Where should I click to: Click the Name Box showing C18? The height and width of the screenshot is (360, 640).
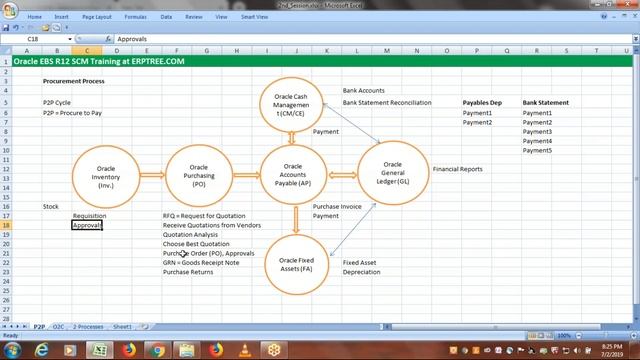[33, 39]
